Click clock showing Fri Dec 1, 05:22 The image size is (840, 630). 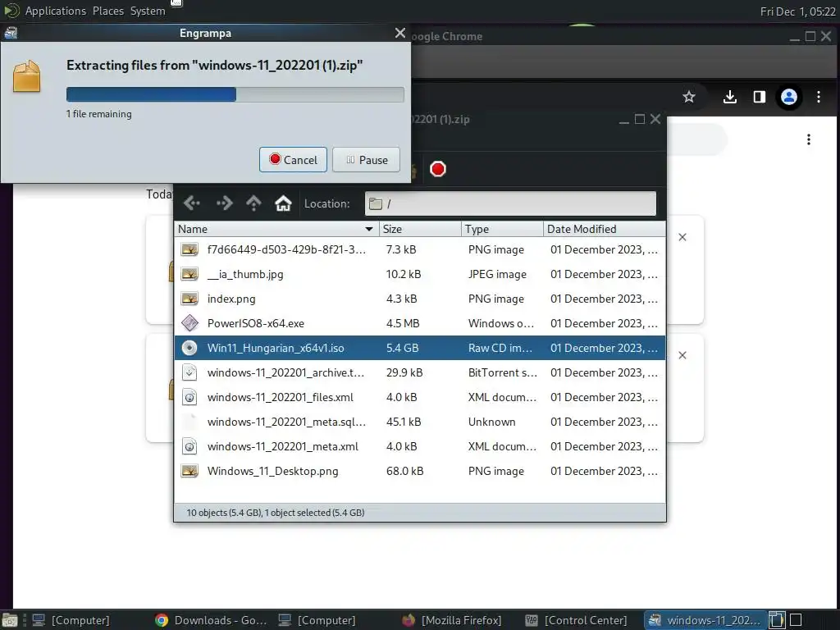[x=797, y=11]
